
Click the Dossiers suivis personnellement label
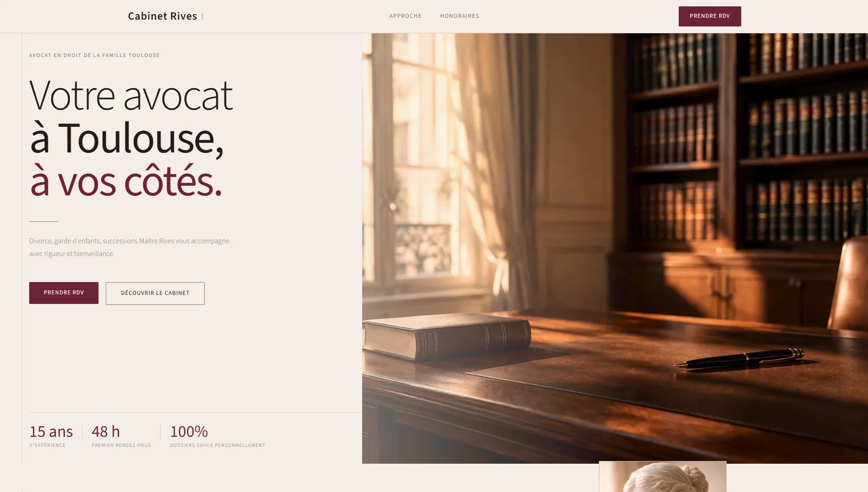coord(218,445)
